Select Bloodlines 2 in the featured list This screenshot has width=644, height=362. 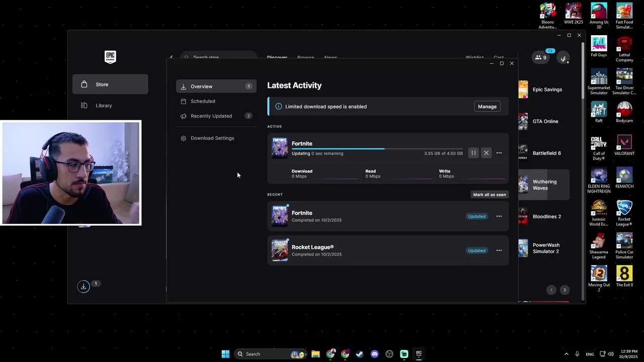point(544,217)
